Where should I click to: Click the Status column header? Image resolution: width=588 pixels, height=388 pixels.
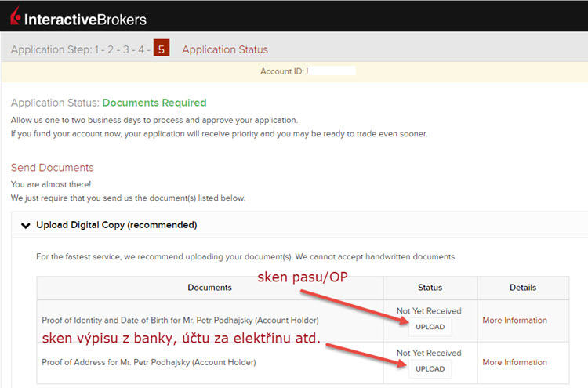tap(430, 288)
